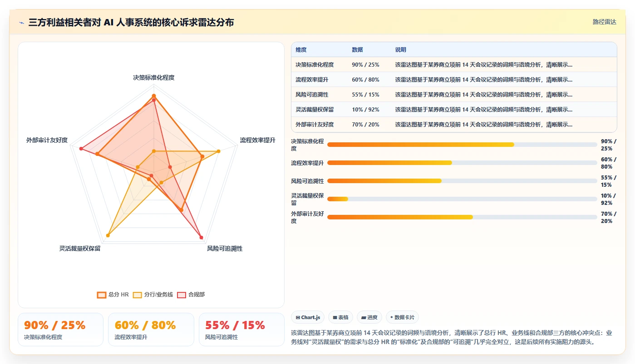Image resolution: width=635 pixels, height=364 pixels.
Task: Click the 决策标准化程度 radar axis label
Action: pos(153,78)
